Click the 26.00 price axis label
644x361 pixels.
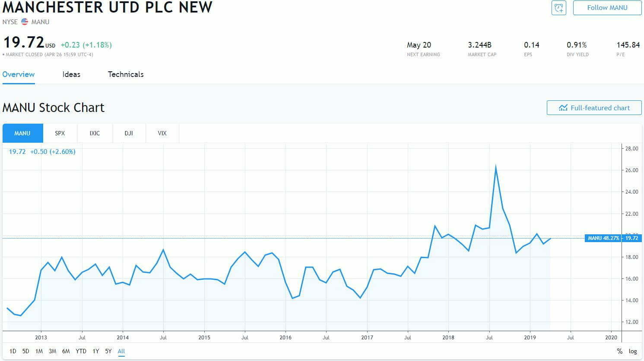pyautogui.click(x=632, y=170)
